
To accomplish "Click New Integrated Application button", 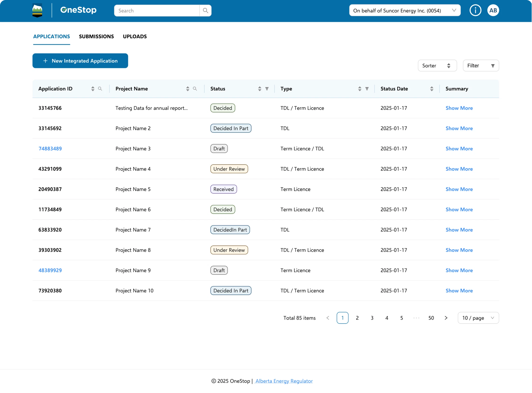I will click(80, 61).
